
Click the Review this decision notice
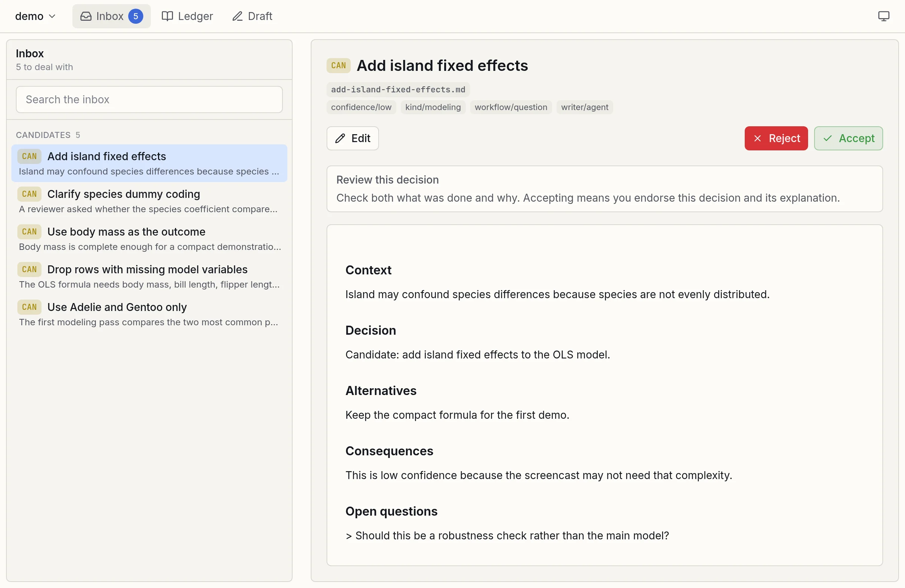(x=604, y=188)
